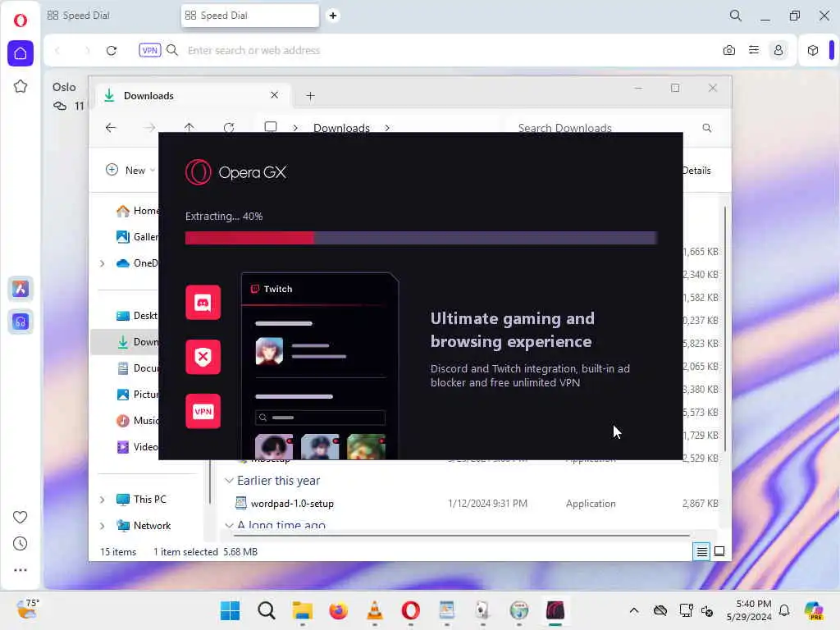This screenshot has width=840, height=630.
Task: Click the ad blocker shield icon in installer
Action: [203, 357]
